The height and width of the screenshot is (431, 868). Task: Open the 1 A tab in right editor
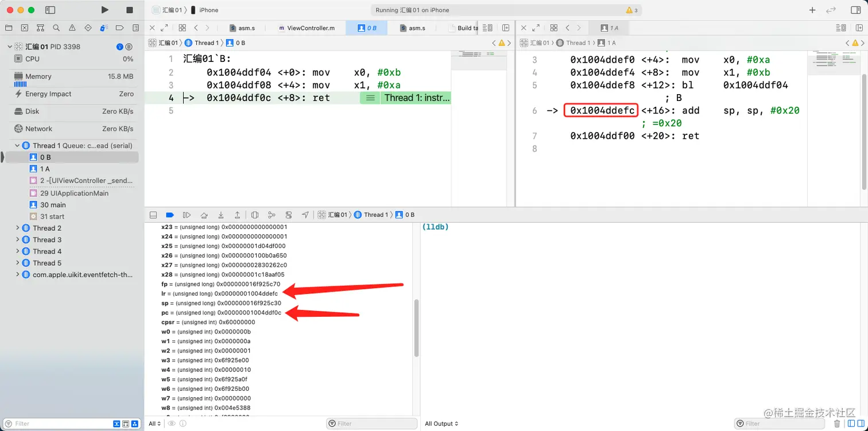(609, 28)
